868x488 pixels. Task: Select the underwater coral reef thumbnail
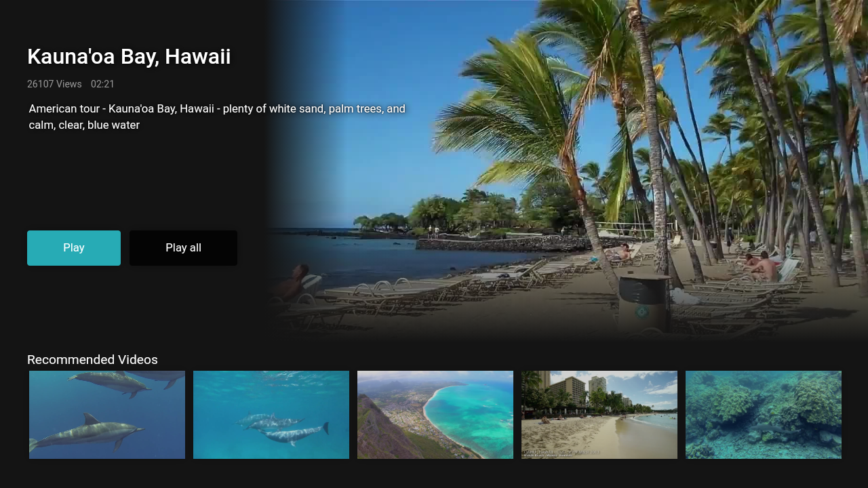764,415
